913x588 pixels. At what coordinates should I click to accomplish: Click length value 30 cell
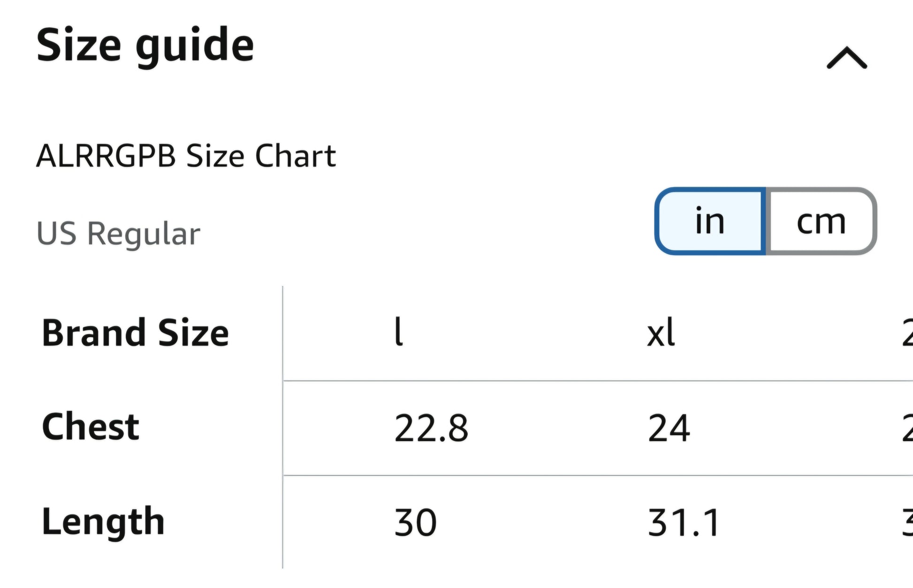[415, 522]
